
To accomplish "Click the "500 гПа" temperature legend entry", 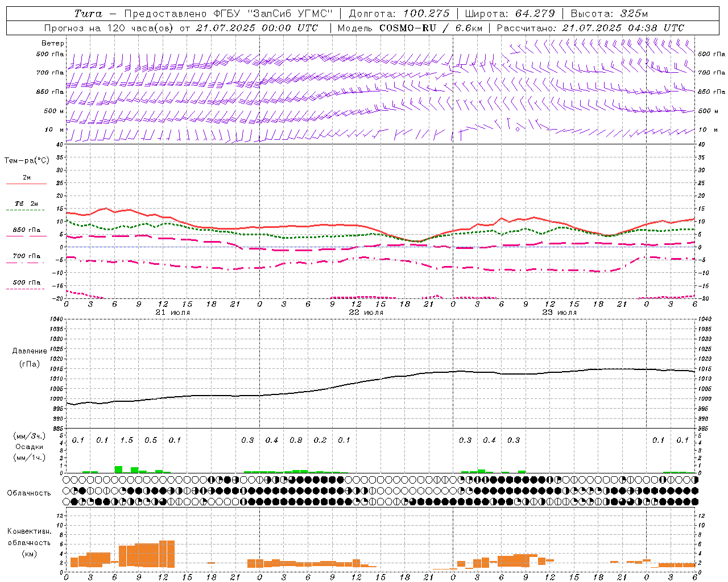I will coord(27,282).
